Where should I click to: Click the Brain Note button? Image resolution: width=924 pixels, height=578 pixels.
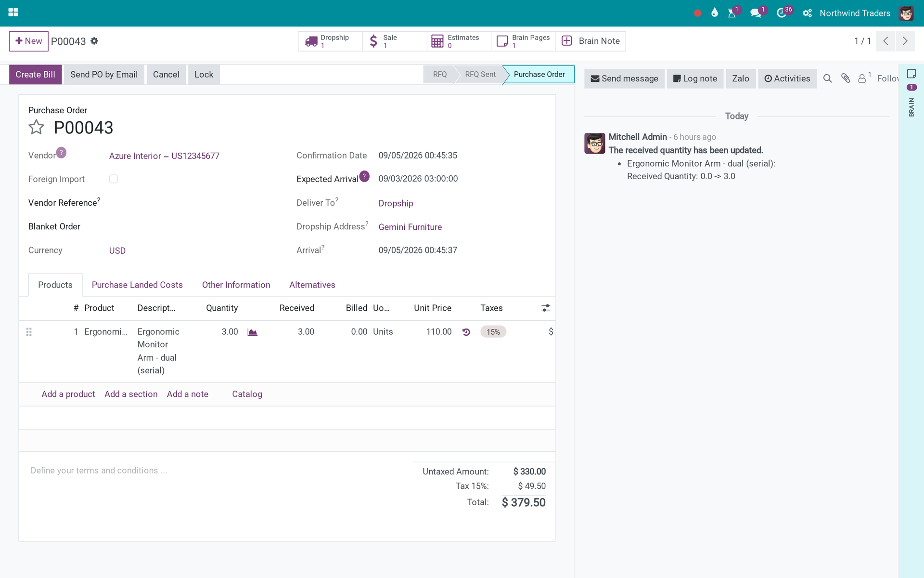click(591, 41)
